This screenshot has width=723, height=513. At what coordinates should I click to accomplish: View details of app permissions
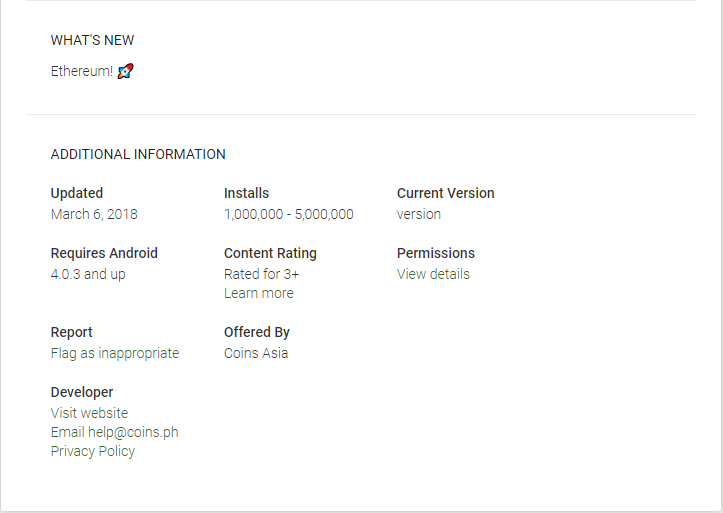[433, 274]
